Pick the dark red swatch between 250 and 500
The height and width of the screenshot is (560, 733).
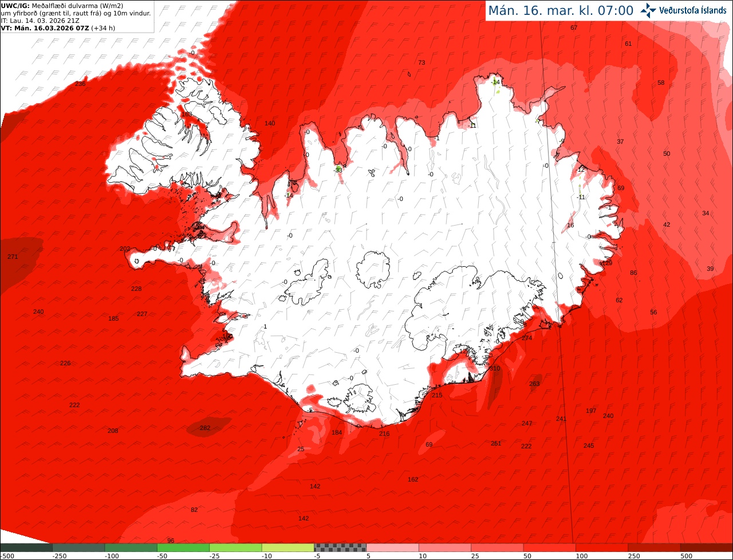tap(654, 547)
